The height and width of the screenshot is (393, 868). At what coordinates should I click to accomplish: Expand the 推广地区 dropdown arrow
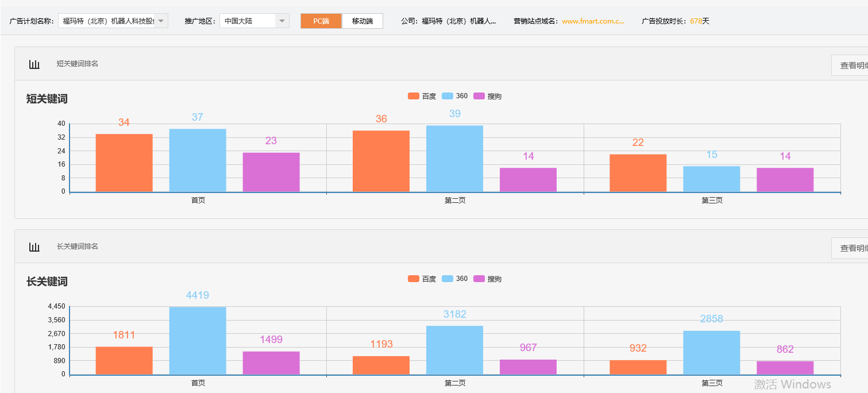(281, 21)
